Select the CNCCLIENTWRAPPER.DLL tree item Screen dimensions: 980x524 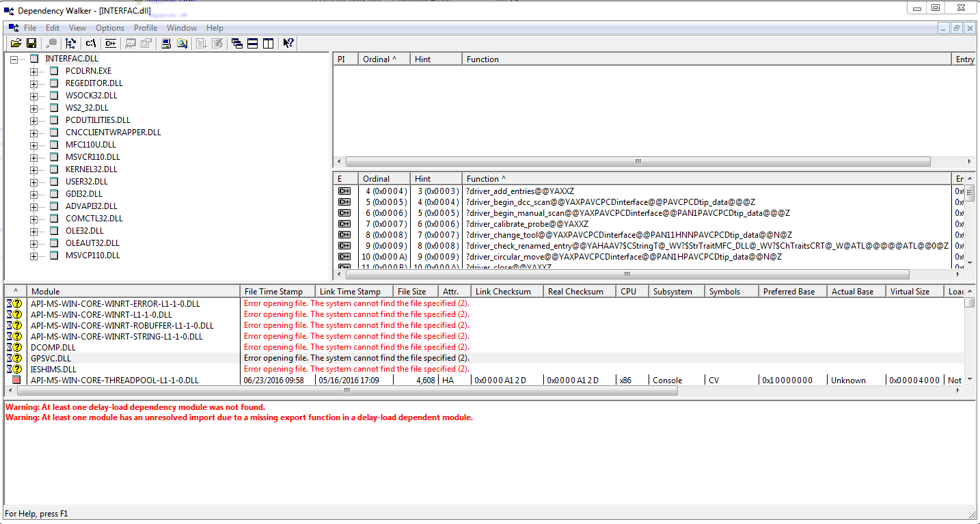pos(113,133)
